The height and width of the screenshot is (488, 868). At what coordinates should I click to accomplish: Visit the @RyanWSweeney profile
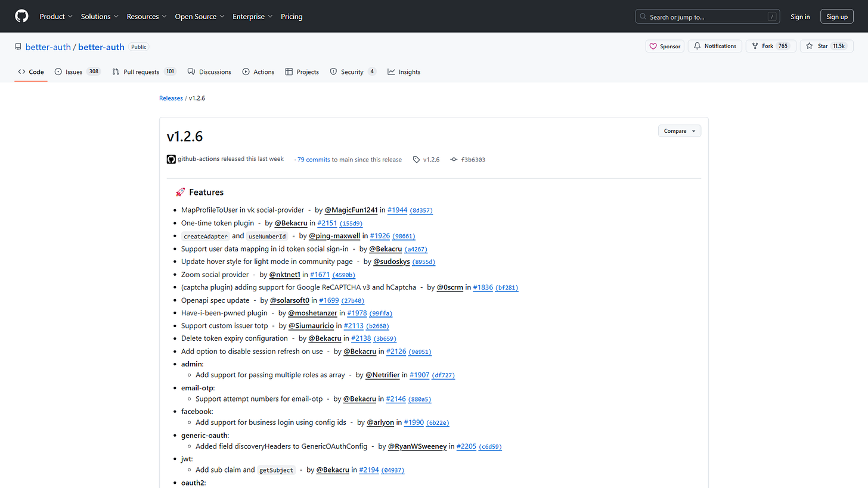[x=417, y=446]
